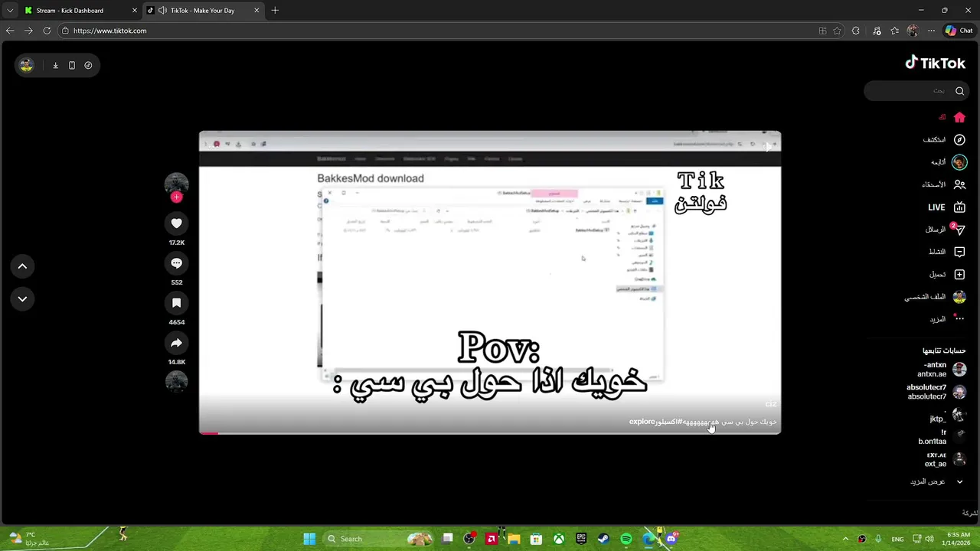Screen dimensions: 980x551
Task: Mute the TikTok tab via speaker icon
Action: point(162,11)
